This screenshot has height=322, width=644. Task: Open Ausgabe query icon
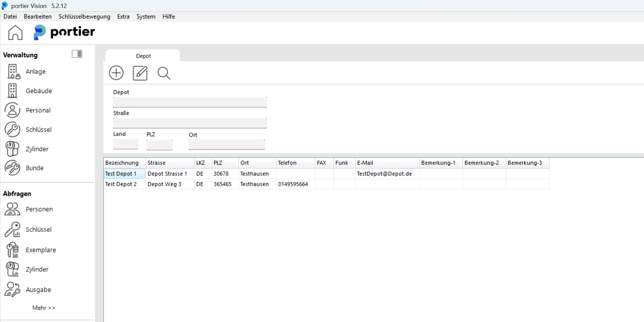click(x=13, y=290)
